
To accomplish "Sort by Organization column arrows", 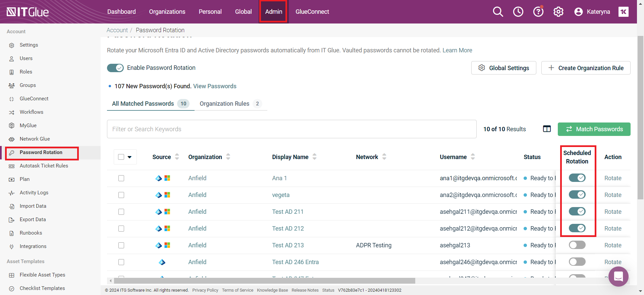I will [228, 156].
